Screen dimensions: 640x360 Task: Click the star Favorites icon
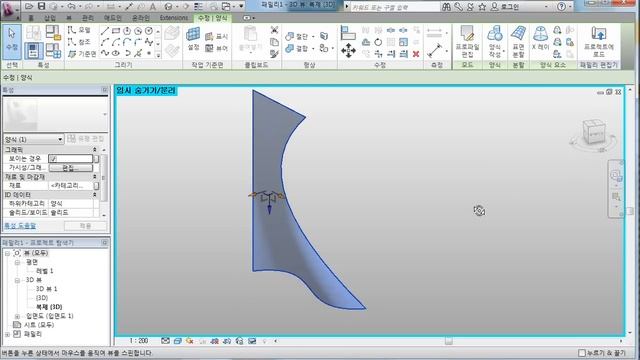click(482, 7)
